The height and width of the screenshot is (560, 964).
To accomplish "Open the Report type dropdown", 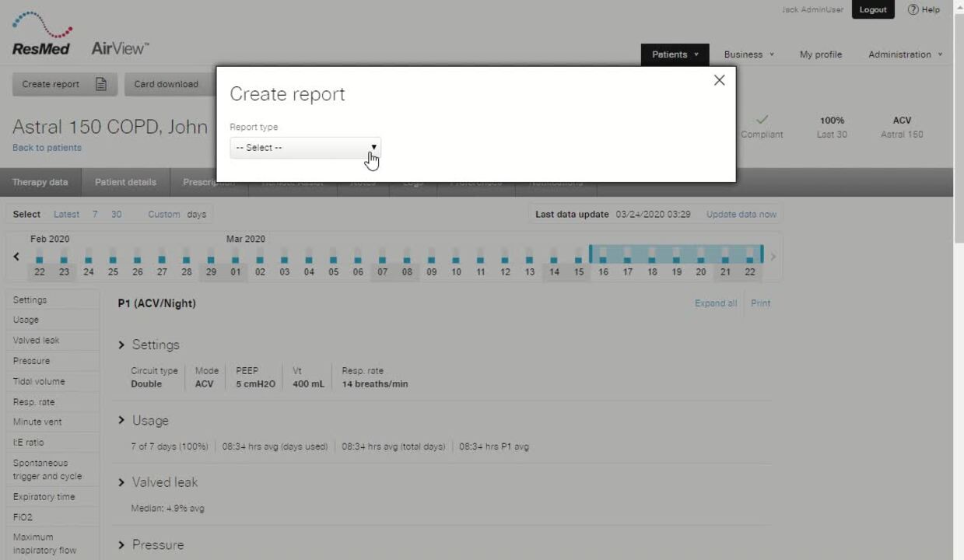I will 305,148.
